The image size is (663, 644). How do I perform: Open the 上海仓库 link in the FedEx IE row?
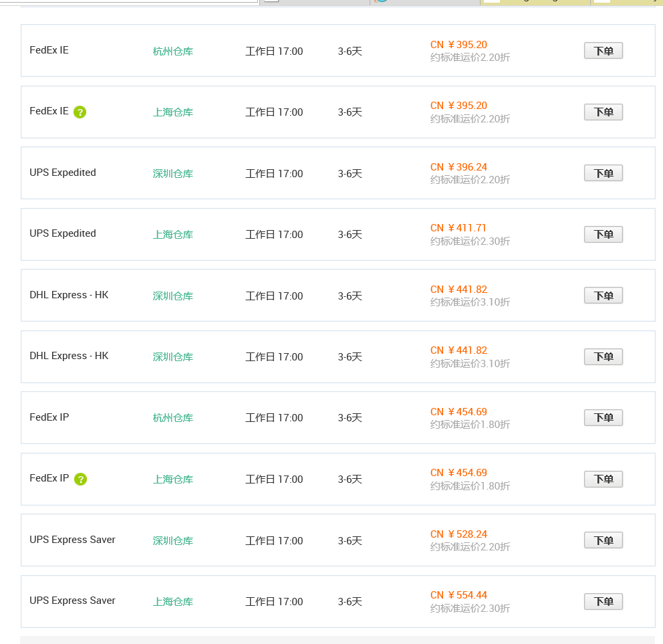point(172,112)
